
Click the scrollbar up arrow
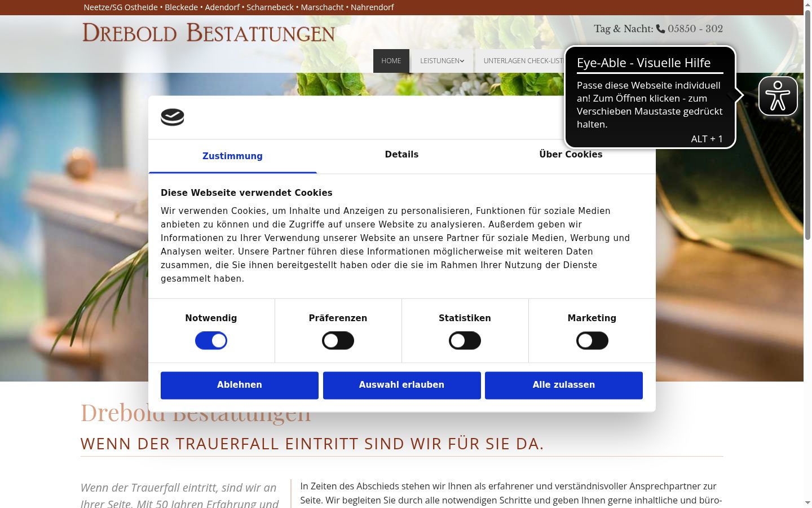tap(807, 5)
